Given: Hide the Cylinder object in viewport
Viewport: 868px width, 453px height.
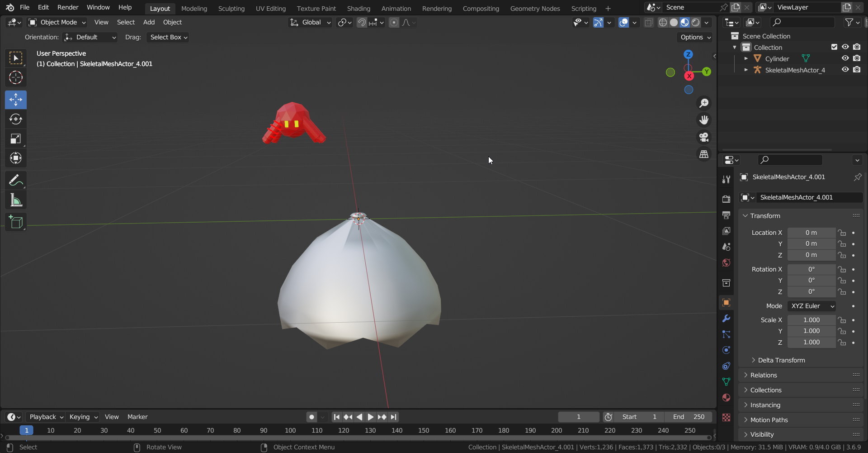Looking at the screenshot, I should 845,58.
